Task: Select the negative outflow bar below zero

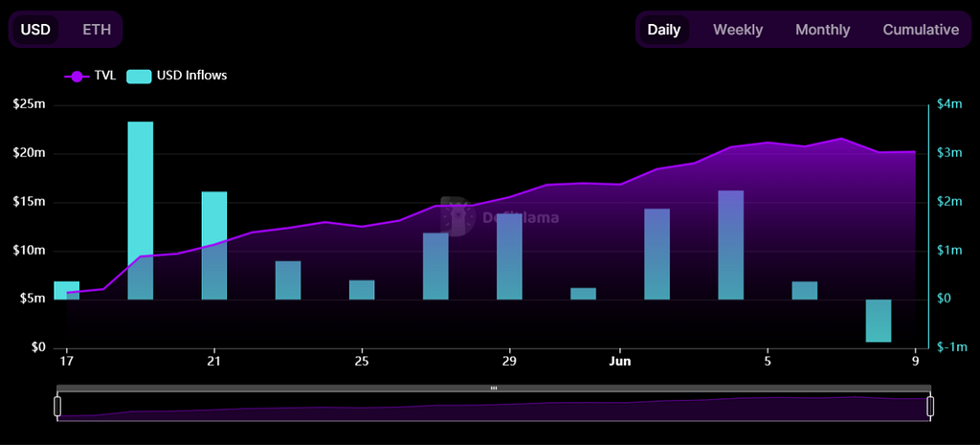Action: (879, 321)
